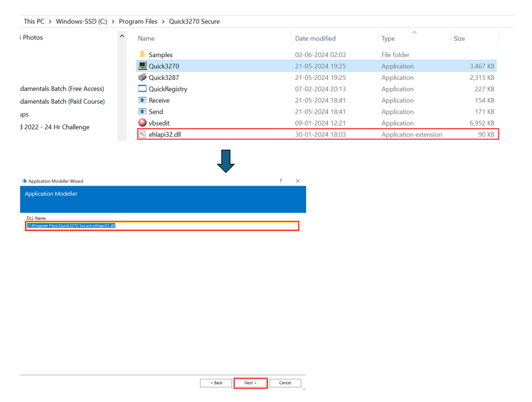Expand the This PC breadcrumb chevron

coord(50,22)
